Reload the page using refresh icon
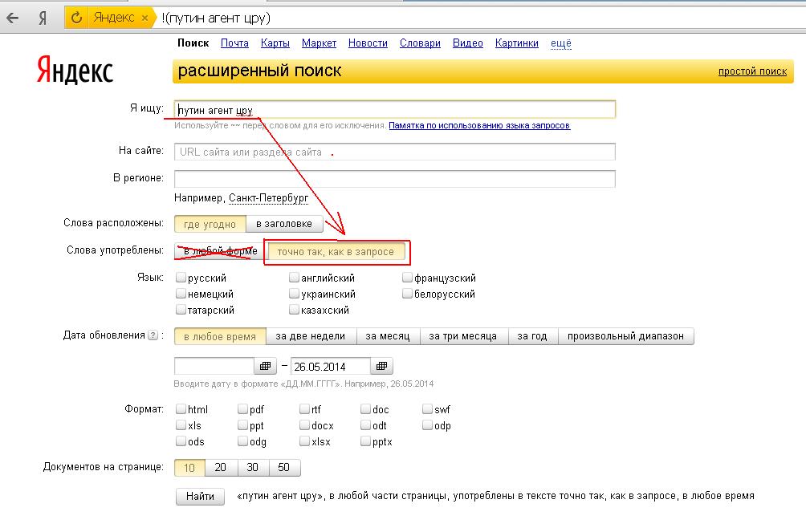Screen dimensions: 806x532 [x=76, y=18]
